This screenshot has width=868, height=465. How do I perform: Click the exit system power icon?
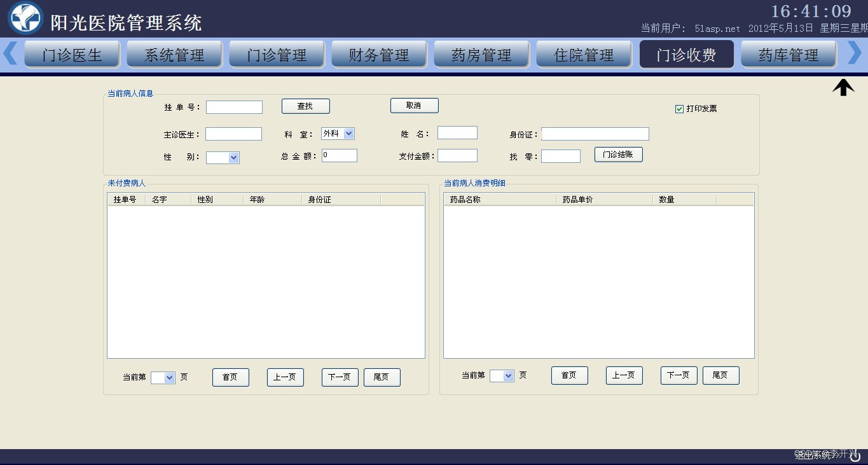855,455
